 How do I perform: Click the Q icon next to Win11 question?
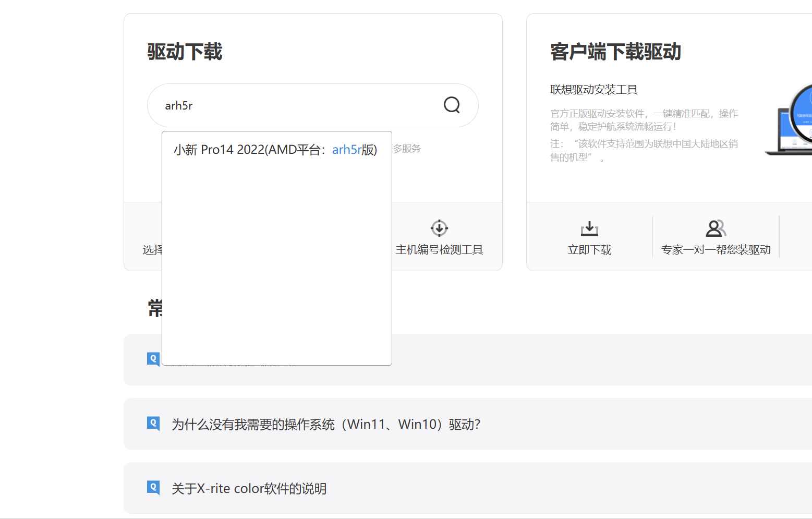click(x=152, y=424)
